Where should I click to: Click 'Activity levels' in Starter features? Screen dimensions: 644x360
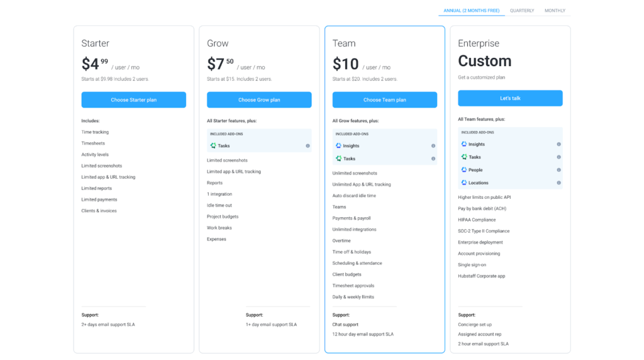(95, 155)
